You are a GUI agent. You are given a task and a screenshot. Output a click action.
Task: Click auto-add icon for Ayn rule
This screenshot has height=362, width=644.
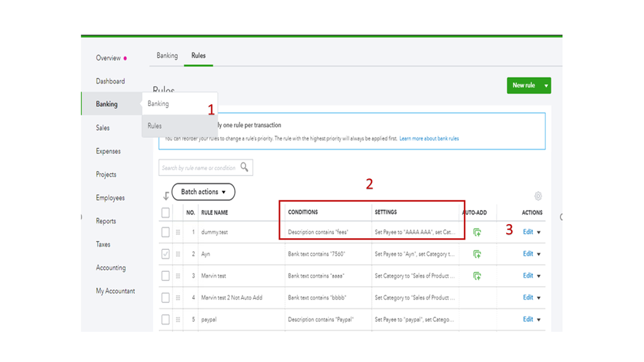tap(477, 254)
